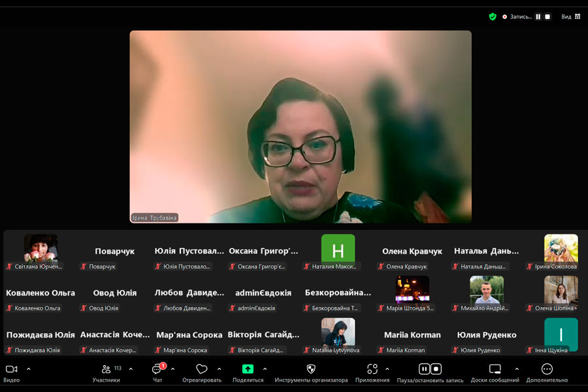Expand the arrow next to Участники

point(131,369)
